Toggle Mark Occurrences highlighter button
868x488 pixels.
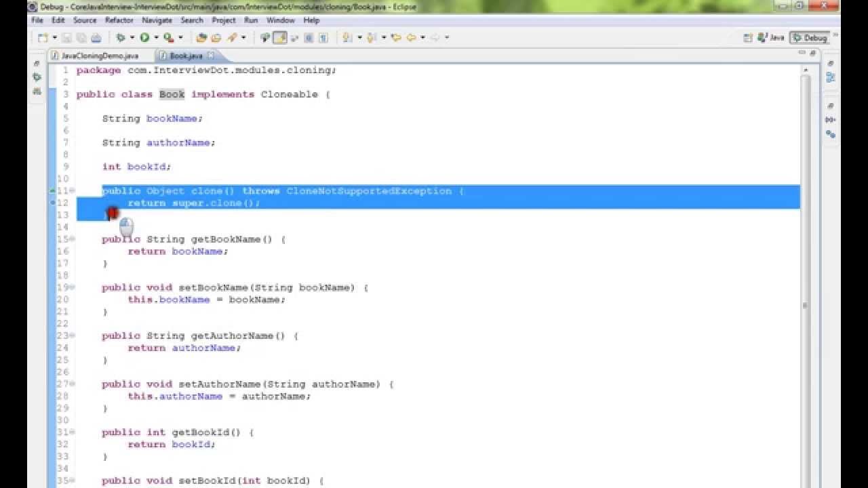click(x=279, y=38)
